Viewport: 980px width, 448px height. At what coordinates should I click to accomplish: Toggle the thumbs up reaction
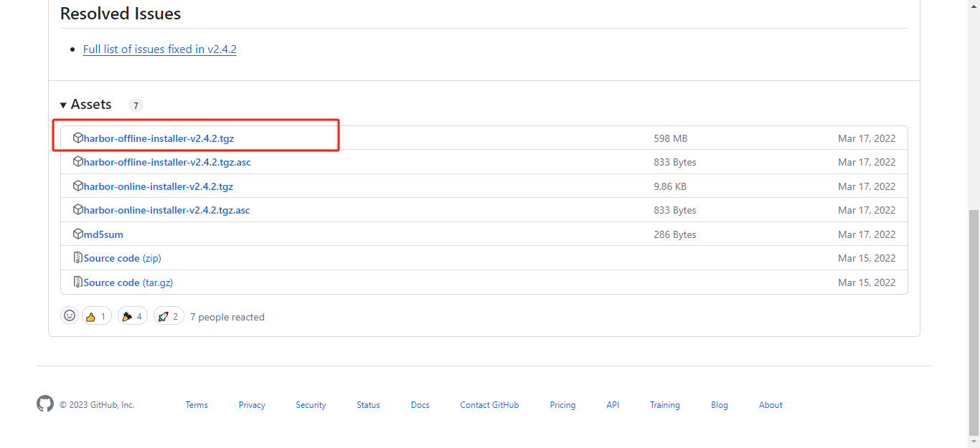point(97,316)
